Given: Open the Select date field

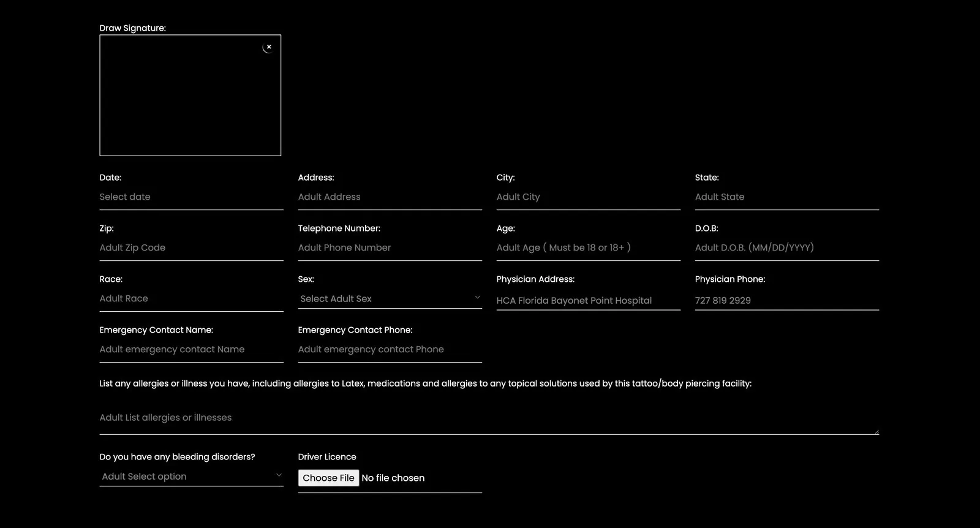Looking at the screenshot, I should 192,197.
